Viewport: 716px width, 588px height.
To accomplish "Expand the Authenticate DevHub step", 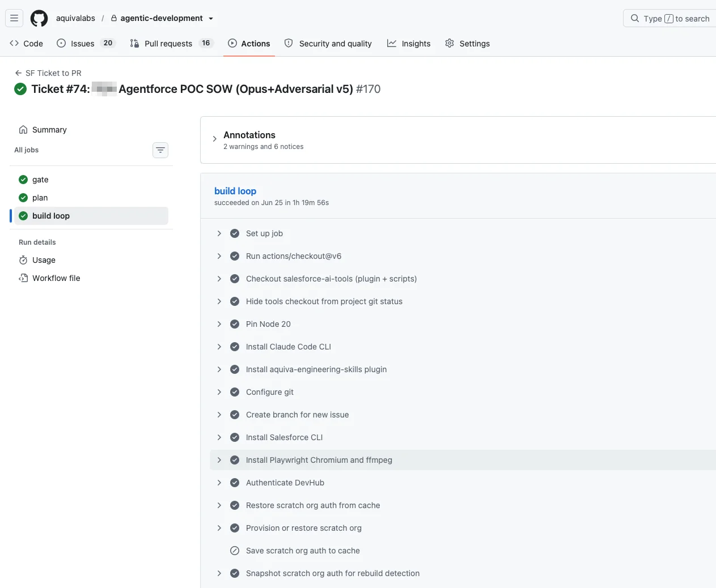I will 219,483.
